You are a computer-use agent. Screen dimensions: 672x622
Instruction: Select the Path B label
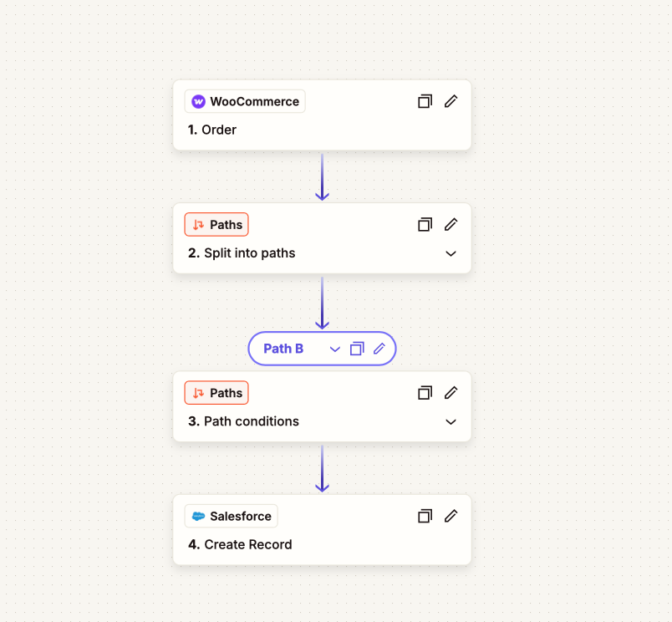point(283,349)
